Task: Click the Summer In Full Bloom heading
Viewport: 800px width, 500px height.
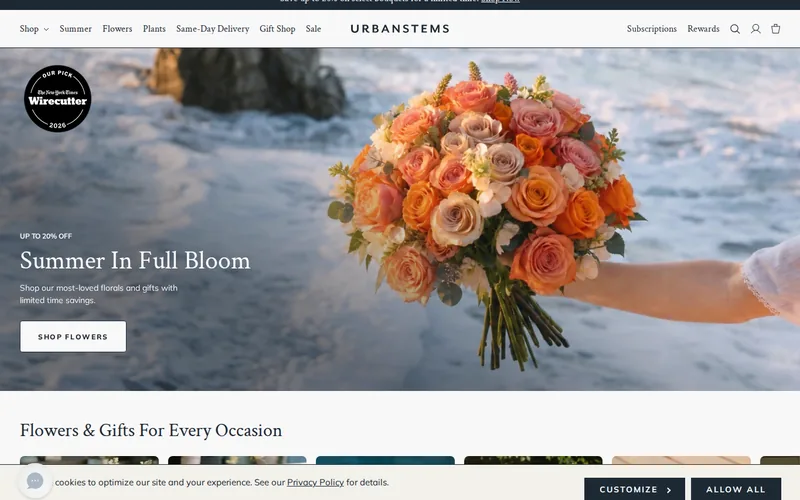Action: (x=135, y=261)
